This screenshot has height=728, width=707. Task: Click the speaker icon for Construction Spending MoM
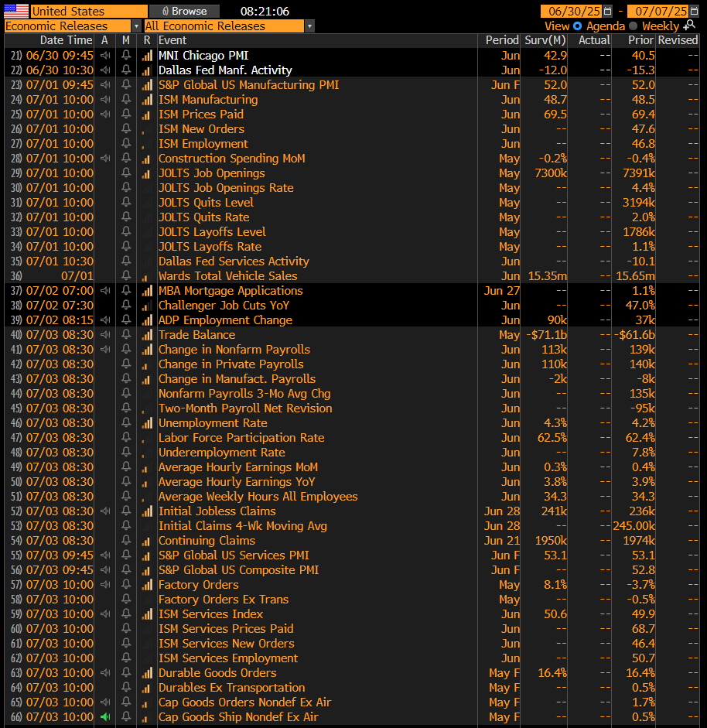(105, 159)
